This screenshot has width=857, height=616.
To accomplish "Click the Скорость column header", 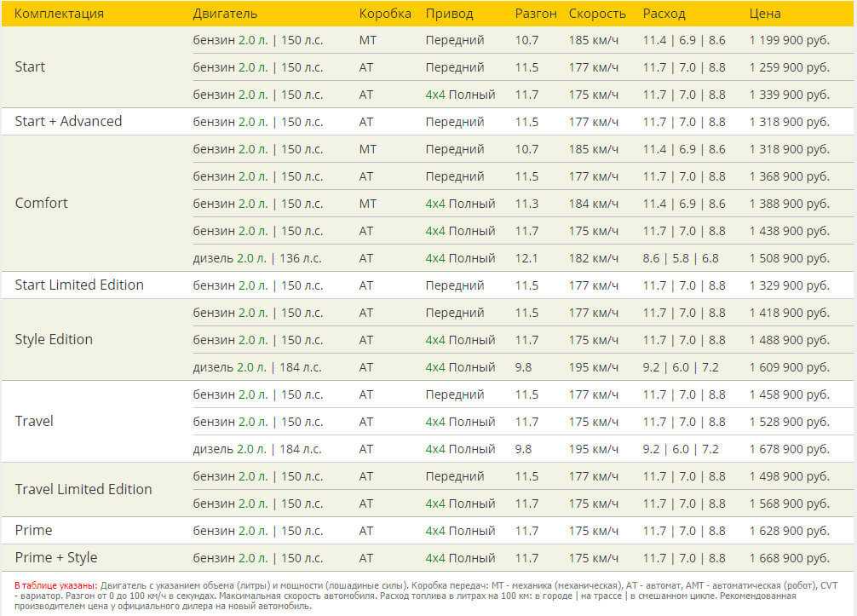I will point(597,14).
